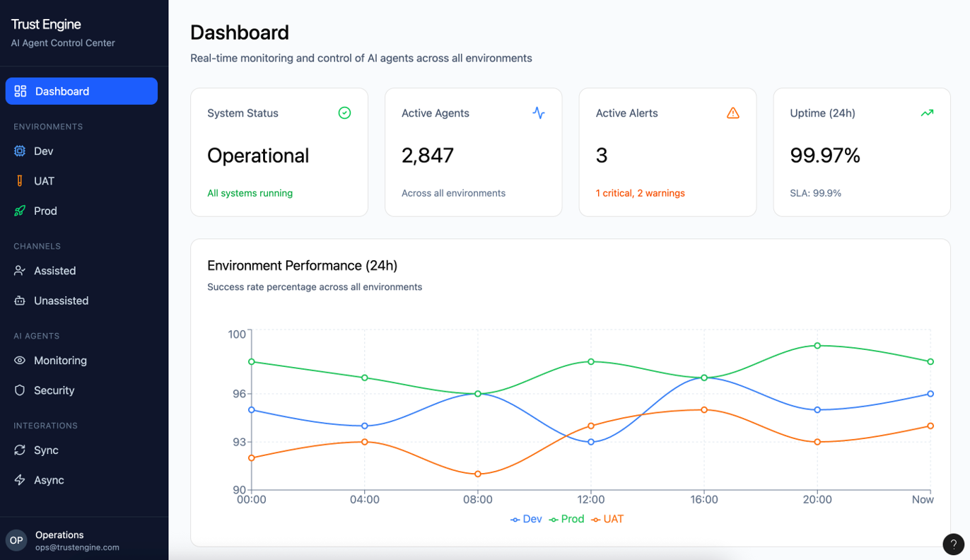The height and width of the screenshot is (560, 970).
Task: Open the help question mark button
Action: tap(953, 544)
